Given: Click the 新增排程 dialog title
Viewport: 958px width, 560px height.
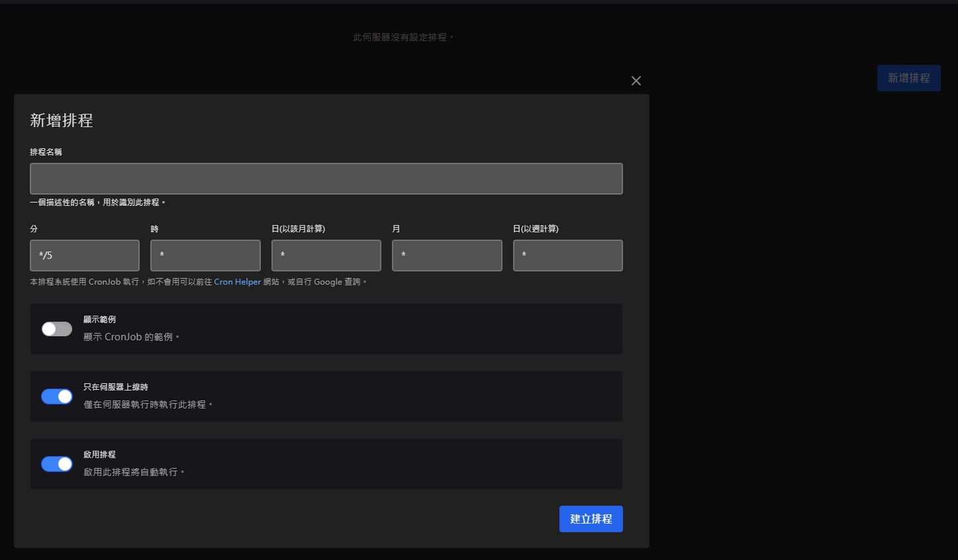Looking at the screenshot, I should 62,120.
